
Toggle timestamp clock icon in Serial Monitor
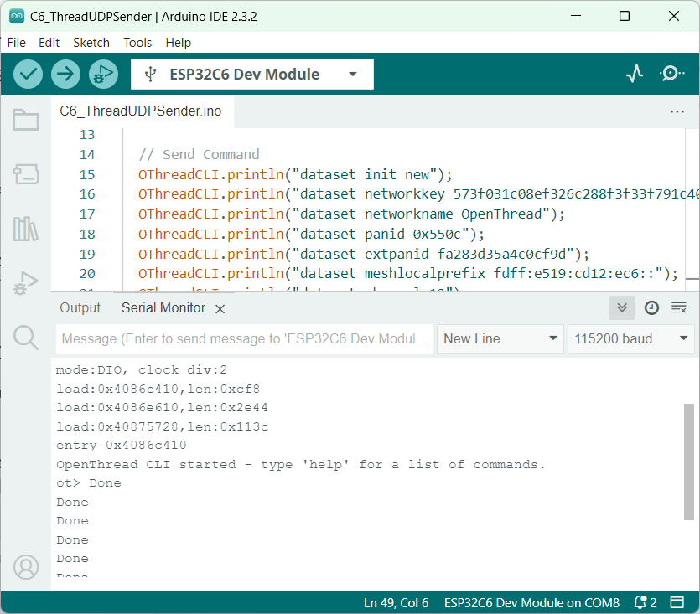(x=651, y=308)
